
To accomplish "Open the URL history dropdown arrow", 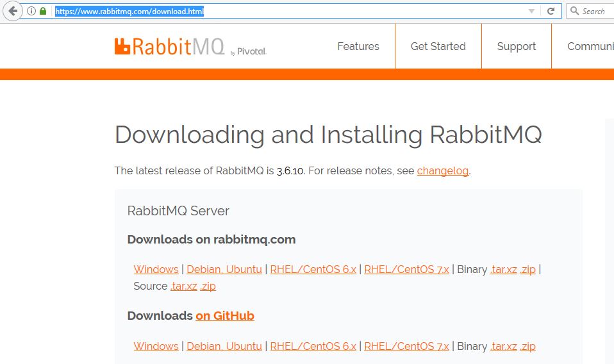I will coord(531,11).
